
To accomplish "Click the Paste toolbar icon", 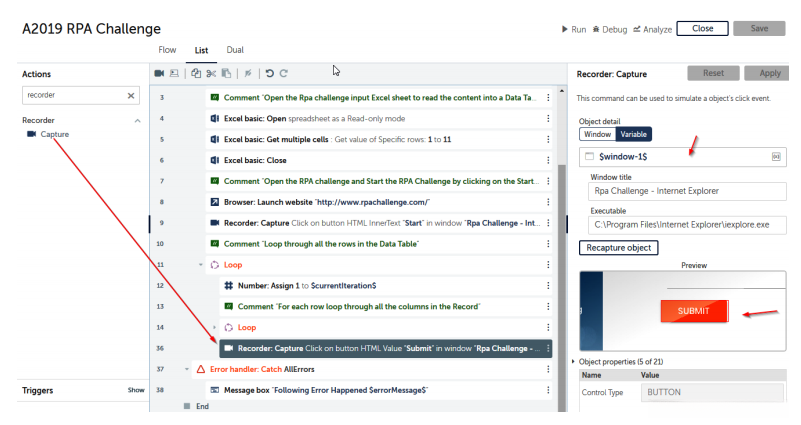I will [226, 73].
